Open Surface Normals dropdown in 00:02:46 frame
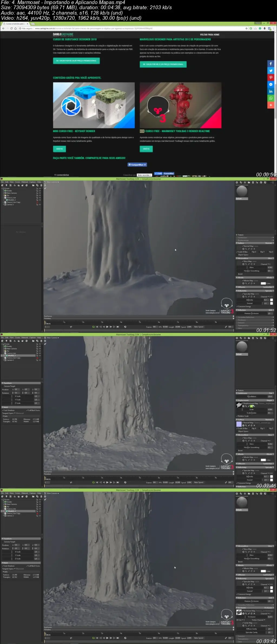The height and width of the screenshot is (644, 277). click(x=269, y=420)
